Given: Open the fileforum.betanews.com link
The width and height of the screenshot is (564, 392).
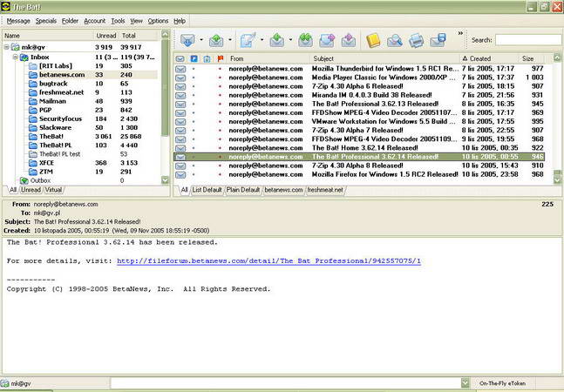Looking at the screenshot, I should pyautogui.click(x=268, y=260).
